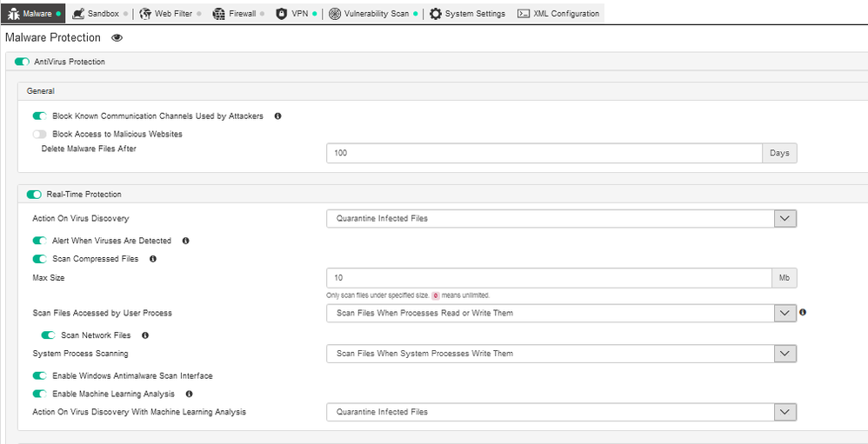Image resolution: width=868 pixels, height=444 pixels.
Task: Switch to the Web Filter tab
Action: click(x=165, y=14)
